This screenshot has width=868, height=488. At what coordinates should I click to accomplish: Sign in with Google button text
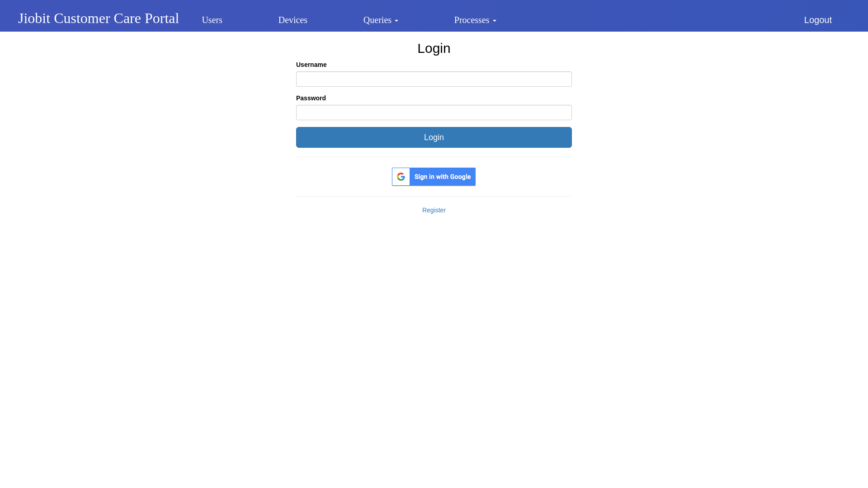443,177
